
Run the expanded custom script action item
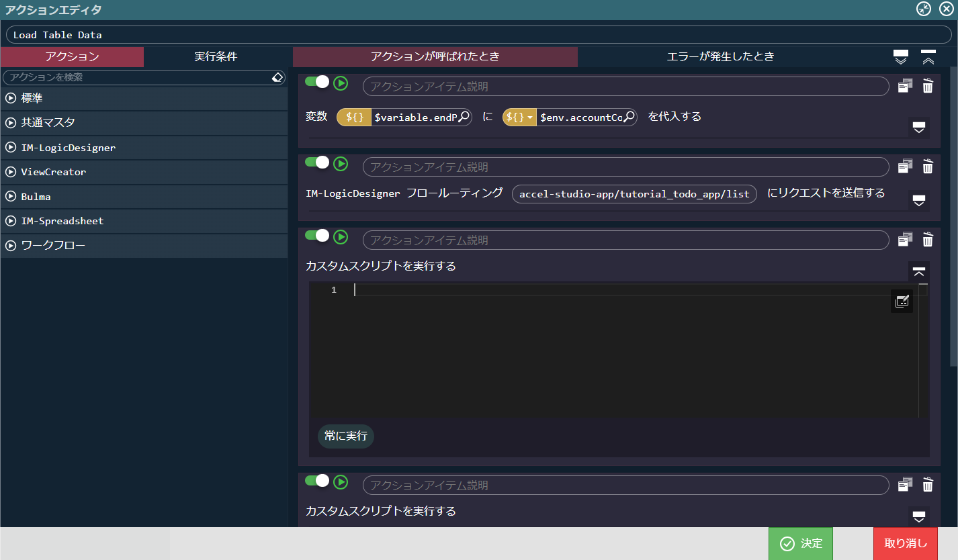(x=341, y=236)
